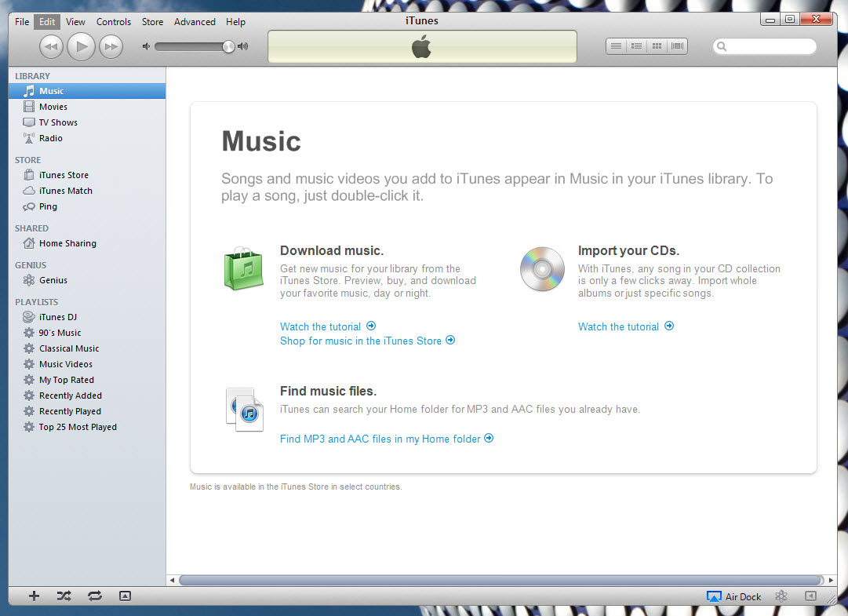Screen dimensions: 848x616
Task: Open the Controls menu
Action: pos(114,22)
